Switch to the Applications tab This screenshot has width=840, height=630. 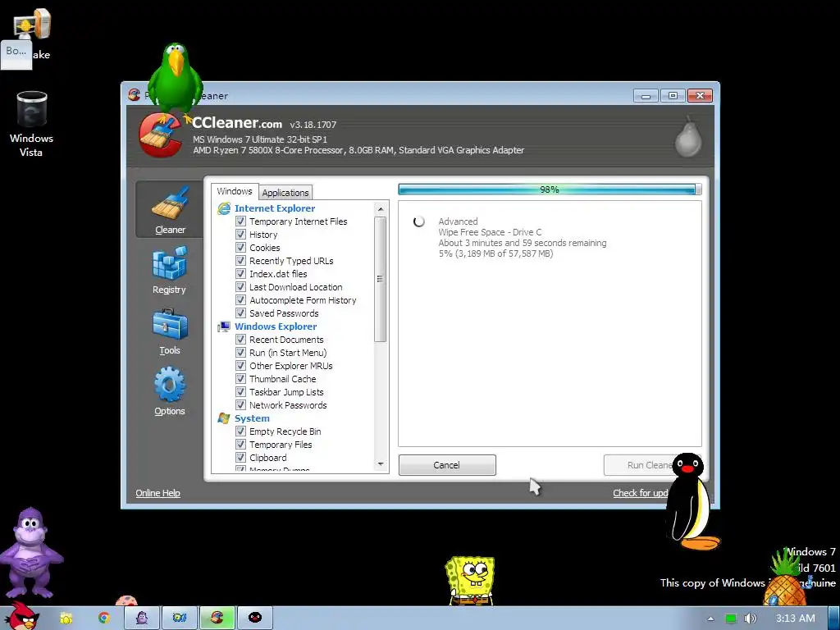tap(285, 192)
